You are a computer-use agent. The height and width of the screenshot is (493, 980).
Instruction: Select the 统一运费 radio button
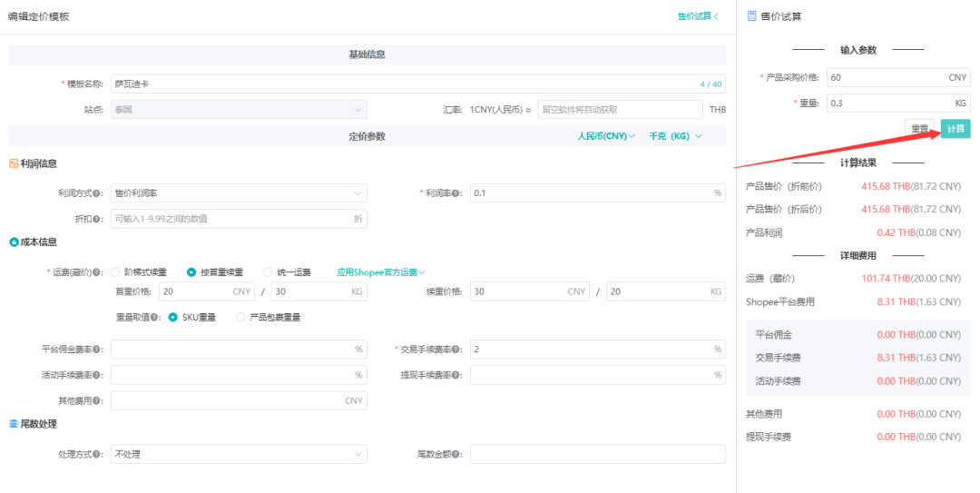pos(268,272)
